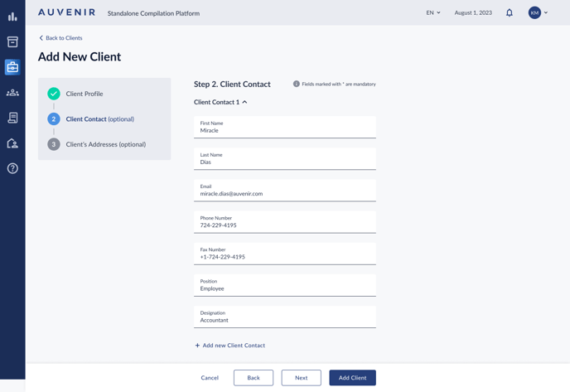Open the team members sidebar icon
Viewport: 570px width, 392px height.
click(12, 93)
